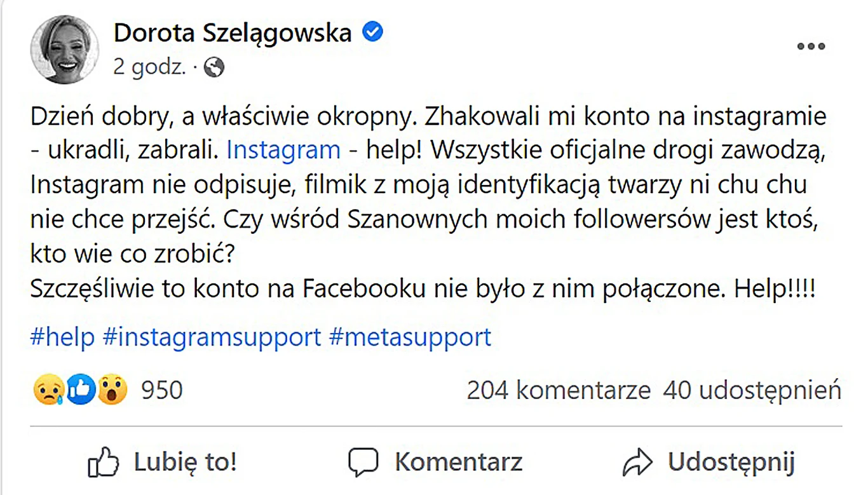This screenshot has width=868, height=495.
Task: Open the Instagram link in the post
Action: 283,149
